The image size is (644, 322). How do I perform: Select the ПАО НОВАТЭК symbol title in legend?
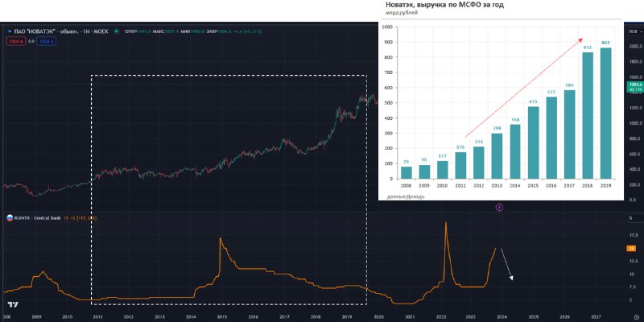pyautogui.click(x=61, y=31)
